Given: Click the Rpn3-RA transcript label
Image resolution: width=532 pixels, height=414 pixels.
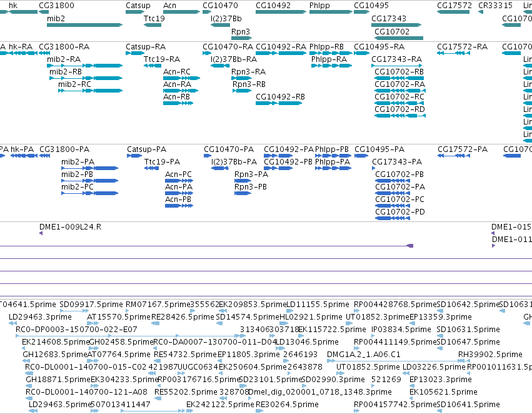Looking at the screenshot, I should pyautogui.click(x=248, y=72).
